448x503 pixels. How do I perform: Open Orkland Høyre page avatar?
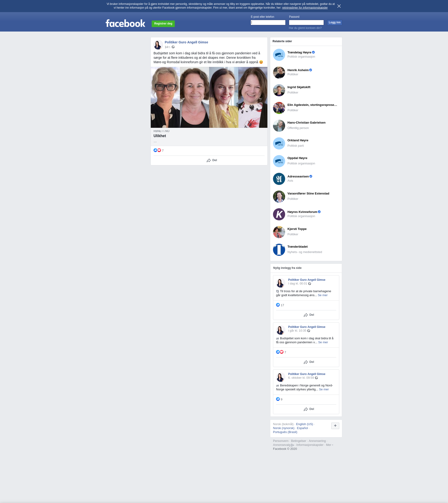(279, 143)
